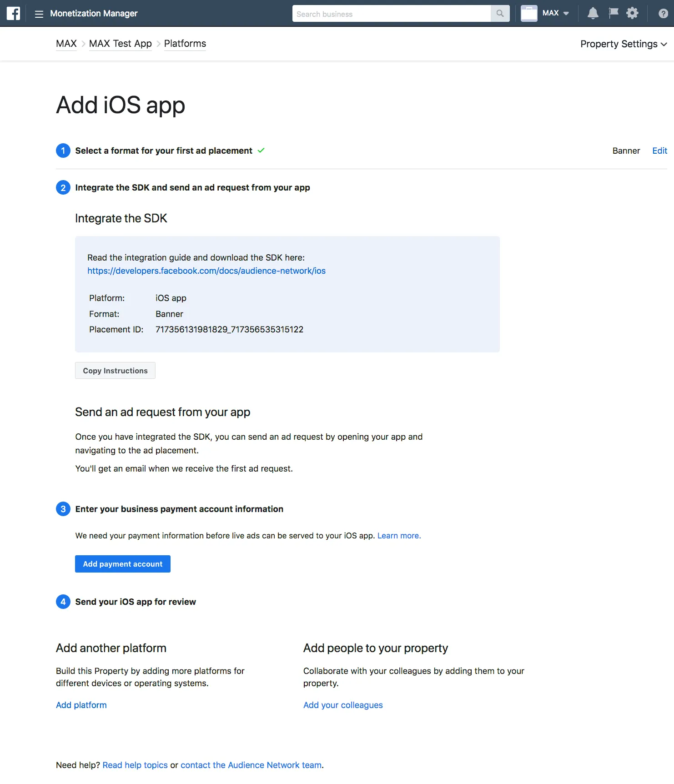674x784 pixels.
Task: Edit the Banner ad format
Action: [659, 151]
